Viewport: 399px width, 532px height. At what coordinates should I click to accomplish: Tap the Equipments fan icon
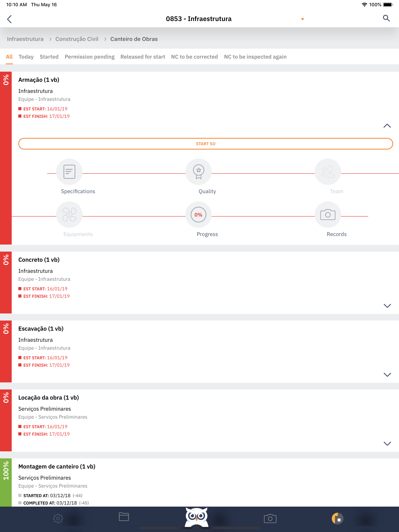click(69, 215)
